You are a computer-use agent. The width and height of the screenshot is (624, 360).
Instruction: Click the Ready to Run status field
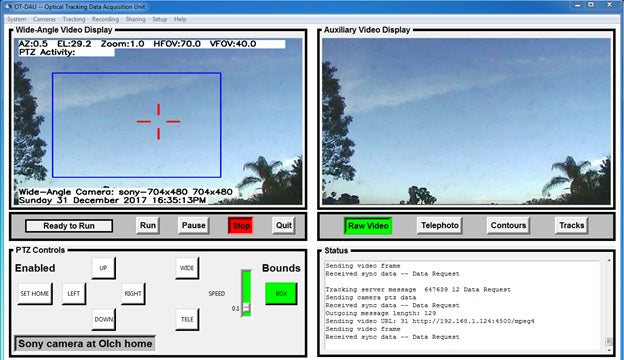[69, 226]
